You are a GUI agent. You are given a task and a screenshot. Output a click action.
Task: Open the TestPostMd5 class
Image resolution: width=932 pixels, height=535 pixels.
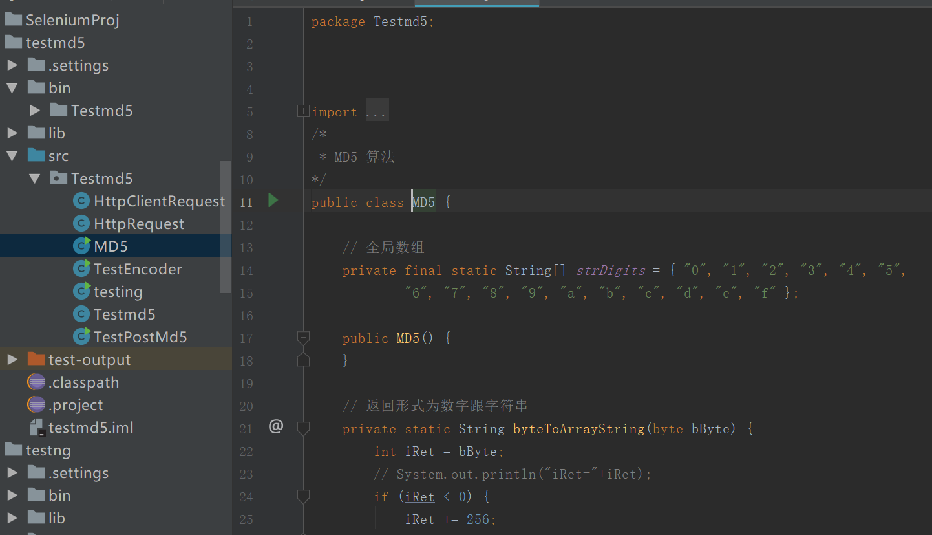[140, 337]
